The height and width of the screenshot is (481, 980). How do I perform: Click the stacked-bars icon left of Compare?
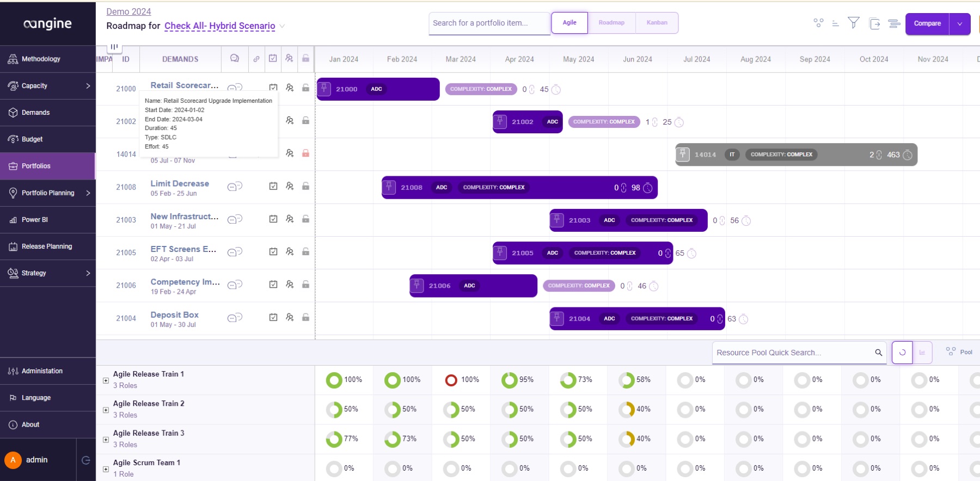click(894, 23)
